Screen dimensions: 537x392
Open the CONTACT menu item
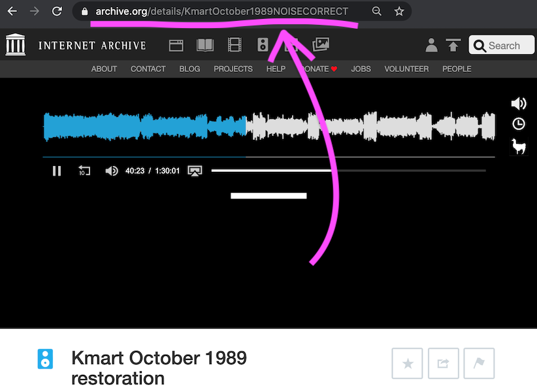pos(148,69)
